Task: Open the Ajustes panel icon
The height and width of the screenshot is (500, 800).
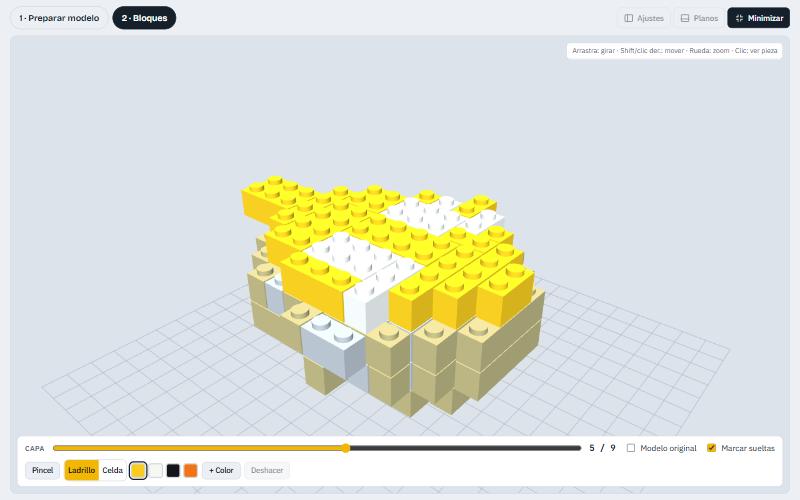Action: [x=629, y=18]
